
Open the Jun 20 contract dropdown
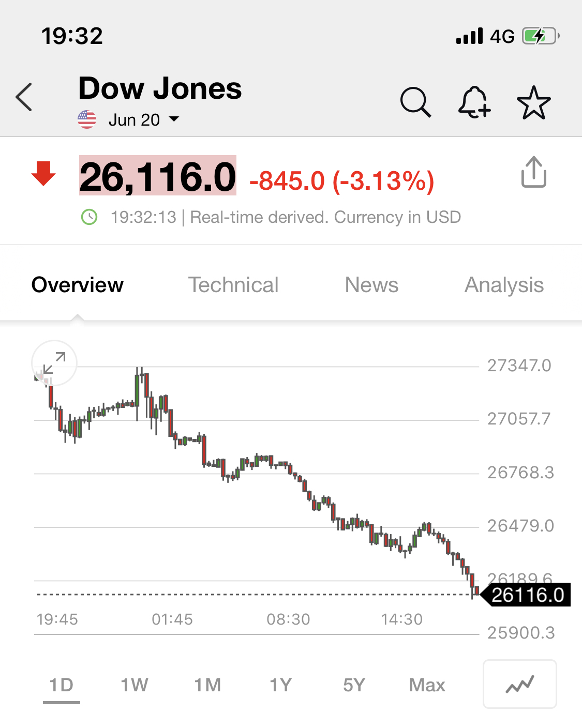(x=144, y=120)
